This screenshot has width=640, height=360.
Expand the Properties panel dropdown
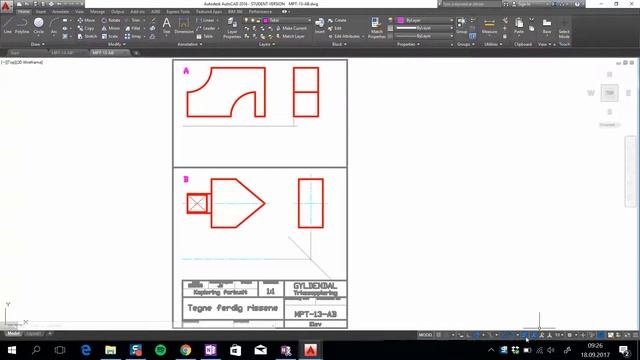408,44
